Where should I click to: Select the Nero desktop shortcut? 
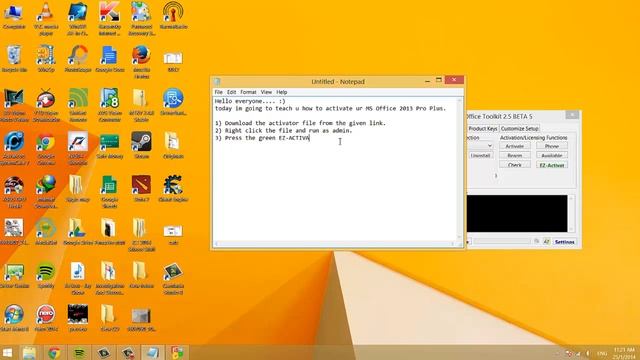46,318
